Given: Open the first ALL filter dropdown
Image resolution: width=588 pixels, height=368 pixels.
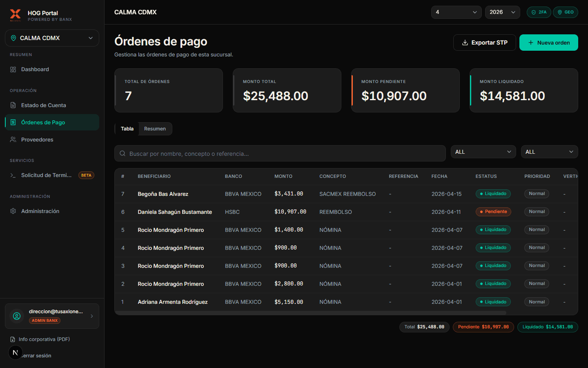Looking at the screenshot, I should [x=483, y=152].
